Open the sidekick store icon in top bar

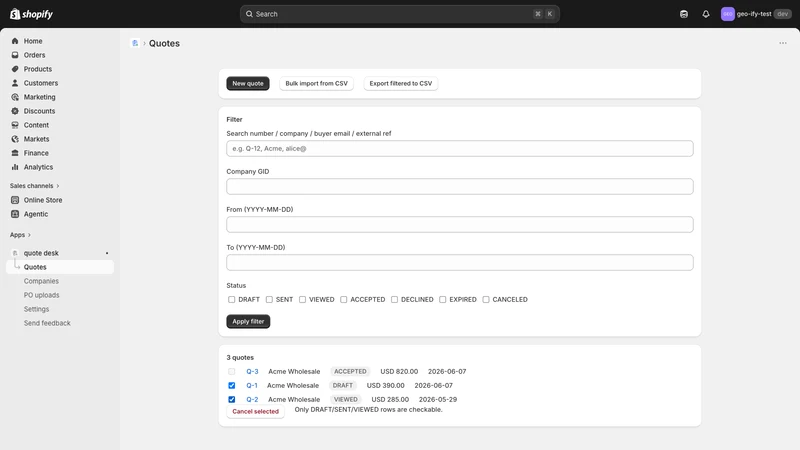(x=684, y=14)
